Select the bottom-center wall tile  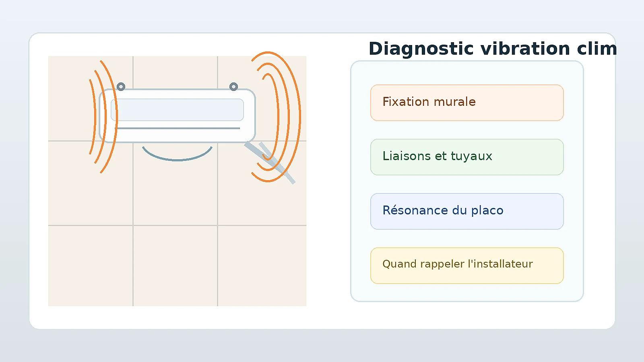click(175, 265)
